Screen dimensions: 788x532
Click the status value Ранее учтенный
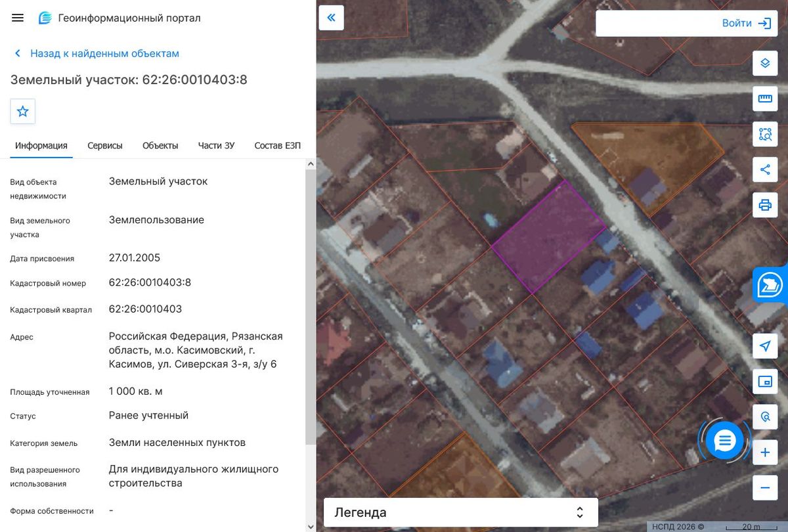148,416
